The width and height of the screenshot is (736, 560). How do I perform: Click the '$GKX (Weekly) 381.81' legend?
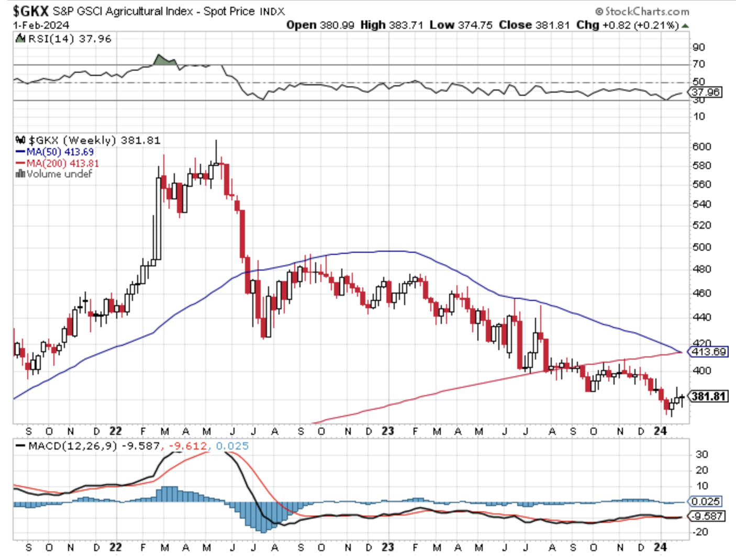95,140
